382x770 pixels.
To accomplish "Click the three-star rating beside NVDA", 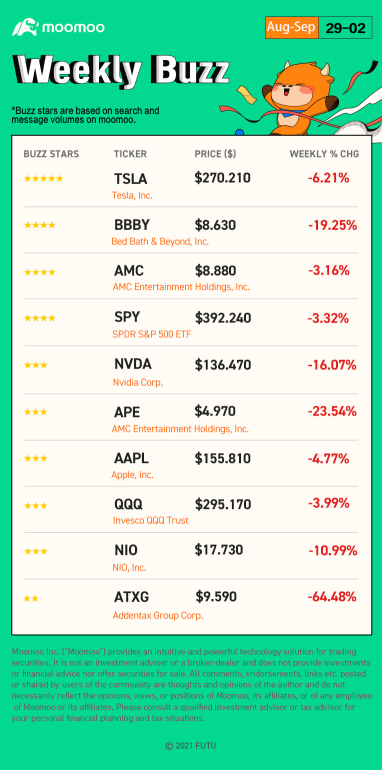I will 35,365.
